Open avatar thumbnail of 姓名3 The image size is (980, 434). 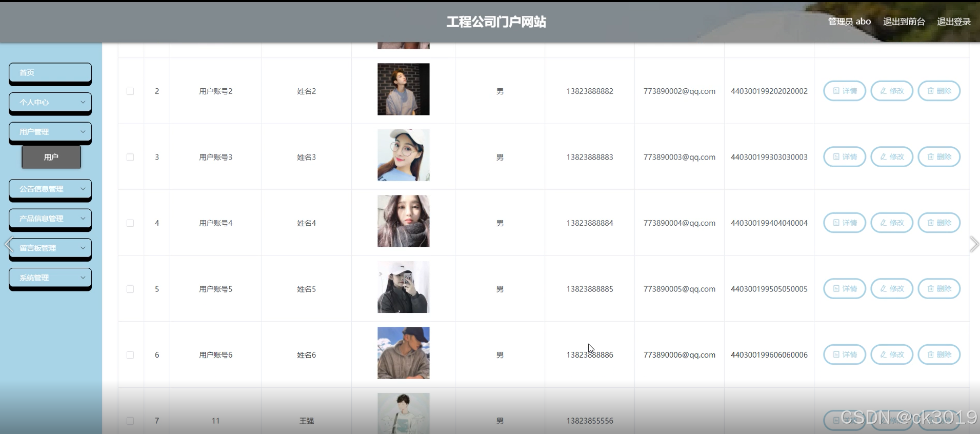pyautogui.click(x=404, y=155)
